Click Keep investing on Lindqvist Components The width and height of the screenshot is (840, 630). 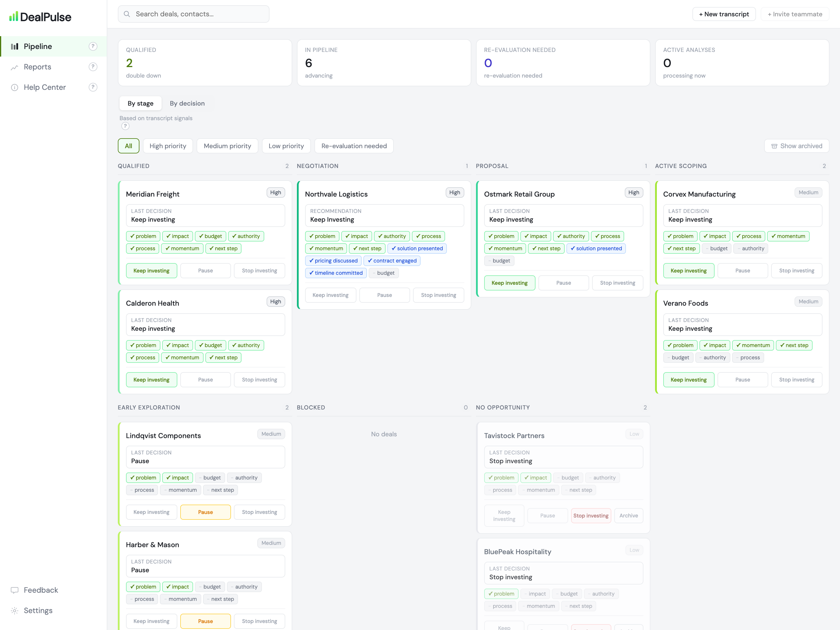151,512
